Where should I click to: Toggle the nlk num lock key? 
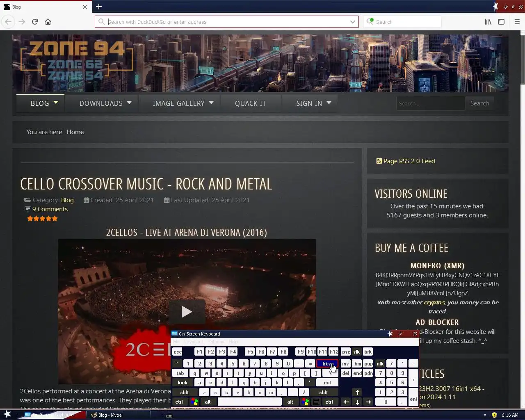(380, 363)
